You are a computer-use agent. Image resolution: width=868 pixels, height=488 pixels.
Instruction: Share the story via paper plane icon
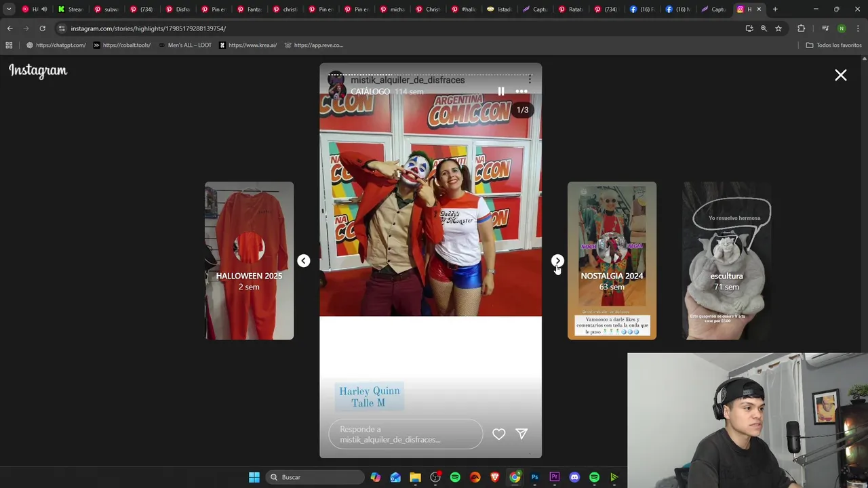(521, 434)
